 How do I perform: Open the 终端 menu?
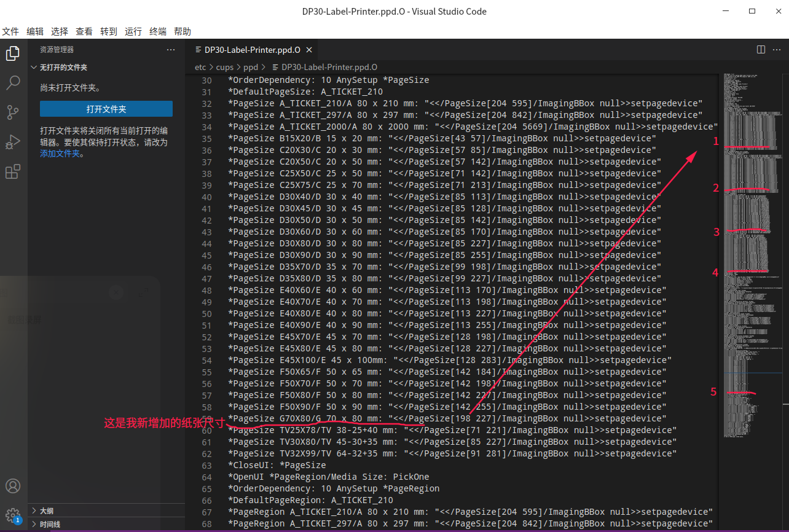click(158, 31)
